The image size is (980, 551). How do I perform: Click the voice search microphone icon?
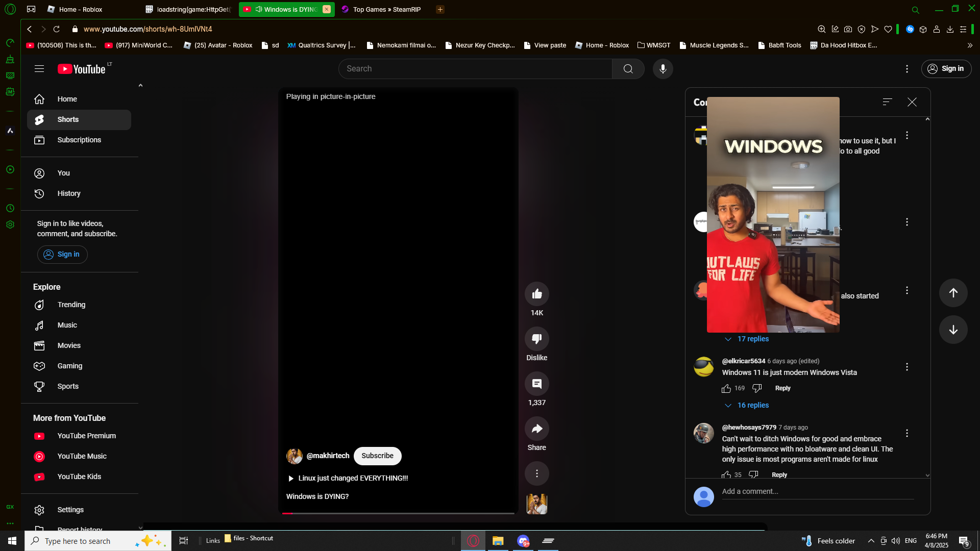(663, 69)
